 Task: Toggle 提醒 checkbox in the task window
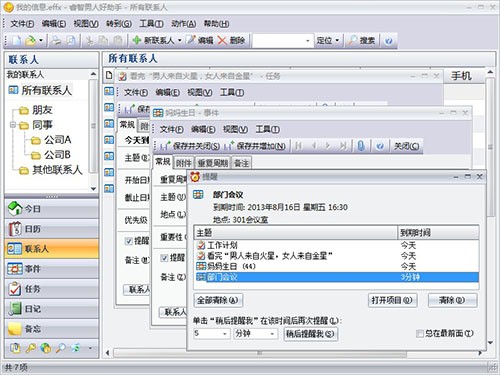(129, 241)
